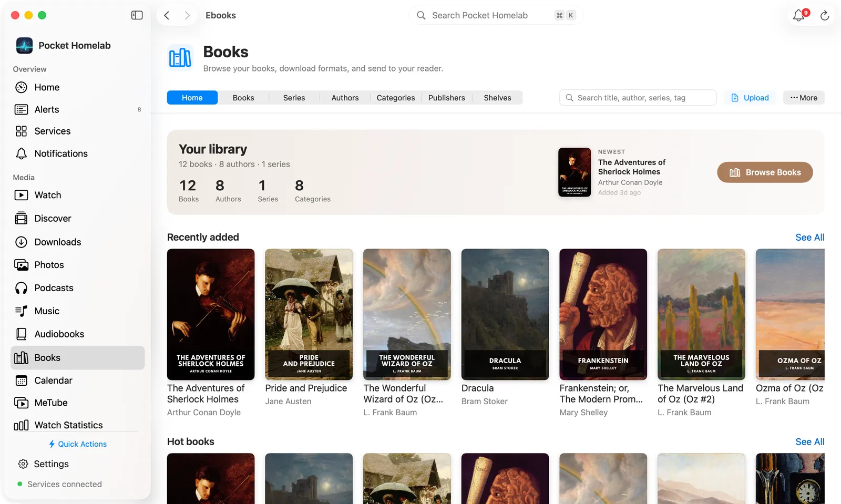This screenshot has width=841, height=504.
Task: Switch to the Categories tab
Action: (396, 98)
